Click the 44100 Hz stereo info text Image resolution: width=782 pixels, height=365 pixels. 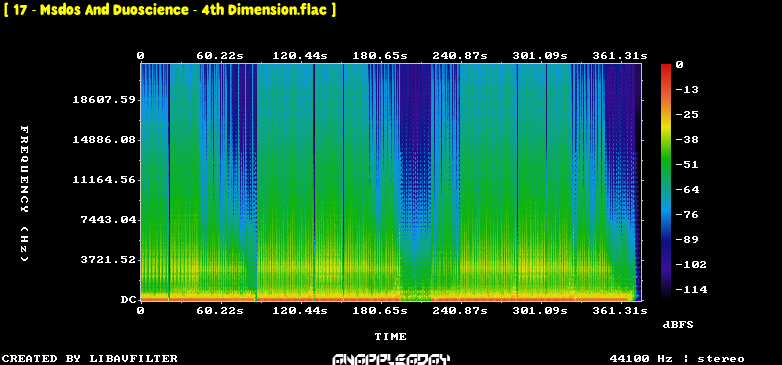pyautogui.click(x=677, y=358)
